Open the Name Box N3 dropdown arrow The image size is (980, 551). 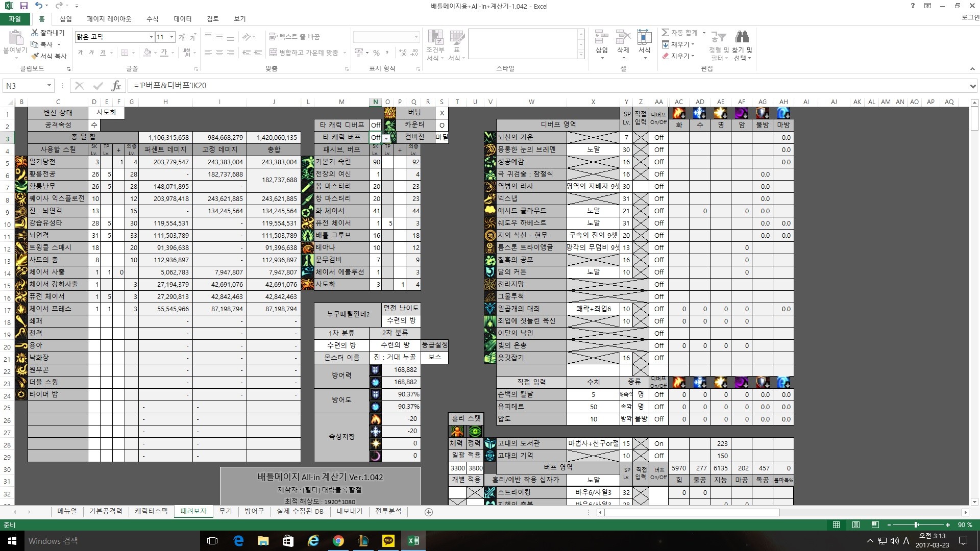pos(49,86)
